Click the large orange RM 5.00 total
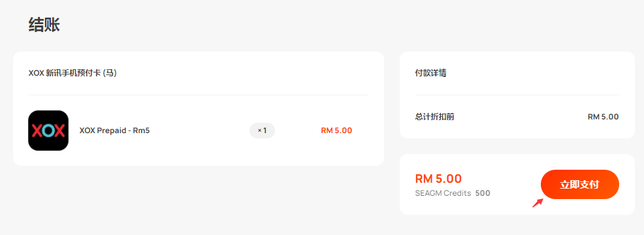Screen dimensions: 644x235 point(439,178)
